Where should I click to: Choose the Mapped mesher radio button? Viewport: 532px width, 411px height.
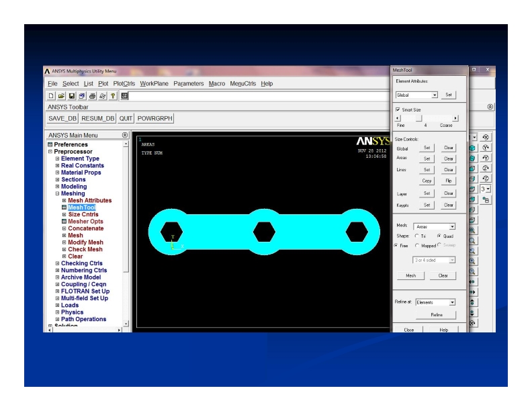coord(417,246)
